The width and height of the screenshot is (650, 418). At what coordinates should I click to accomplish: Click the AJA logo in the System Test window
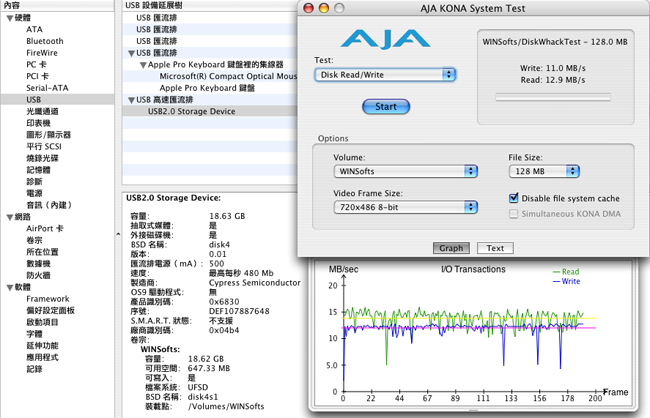pyautogui.click(x=386, y=39)
